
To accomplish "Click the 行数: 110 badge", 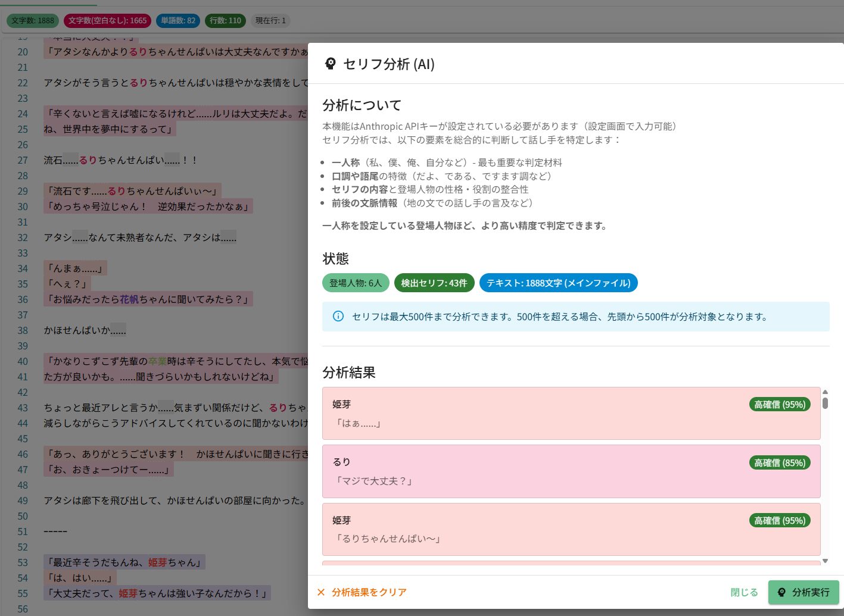I will 225,20.
